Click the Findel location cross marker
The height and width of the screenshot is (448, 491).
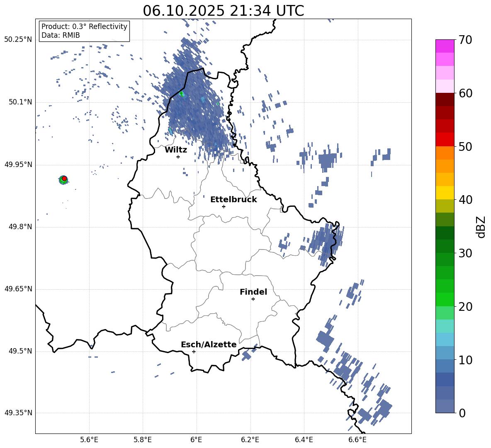pos(253,299)
